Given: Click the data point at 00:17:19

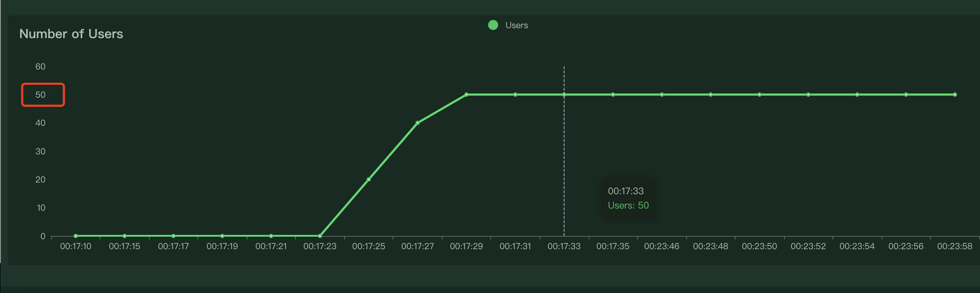Looking at the screenshot, I should coord(222,236).
